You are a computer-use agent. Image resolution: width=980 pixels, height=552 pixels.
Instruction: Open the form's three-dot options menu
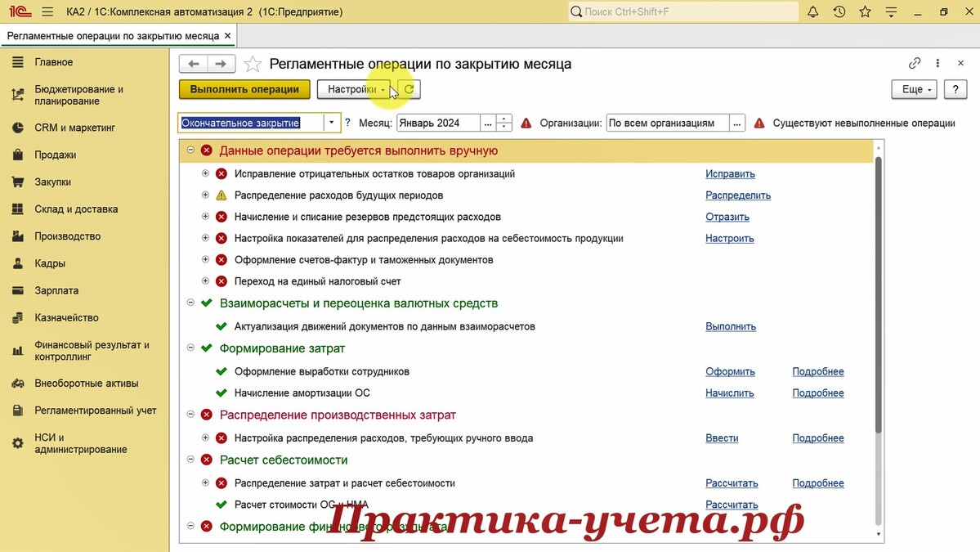tap(937, 63)
